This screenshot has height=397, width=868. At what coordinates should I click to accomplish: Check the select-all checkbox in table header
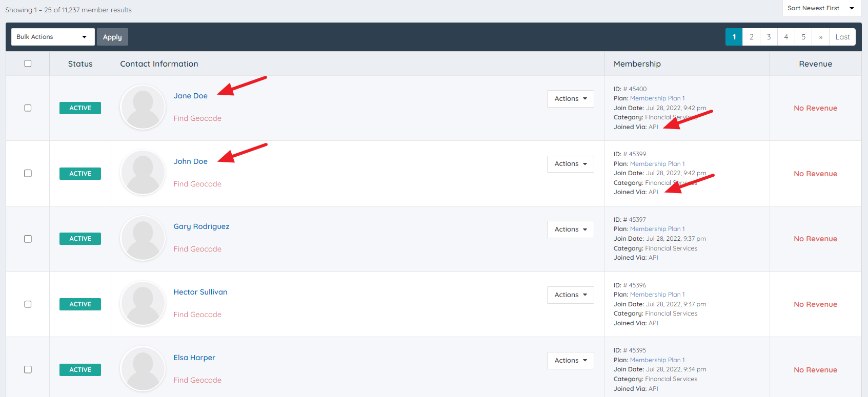point(28,64)
